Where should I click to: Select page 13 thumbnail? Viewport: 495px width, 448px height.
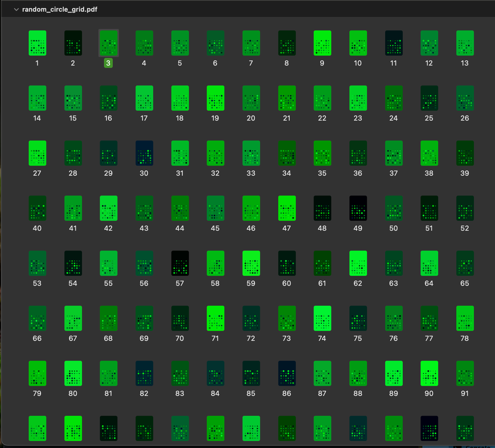click(x=465, y=43)
